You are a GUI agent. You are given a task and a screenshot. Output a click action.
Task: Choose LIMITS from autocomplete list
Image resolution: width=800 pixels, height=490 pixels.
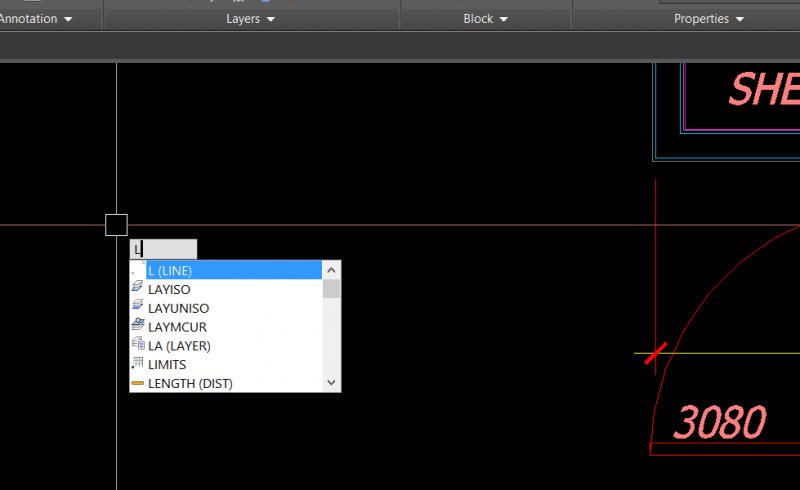click(226, 365)
